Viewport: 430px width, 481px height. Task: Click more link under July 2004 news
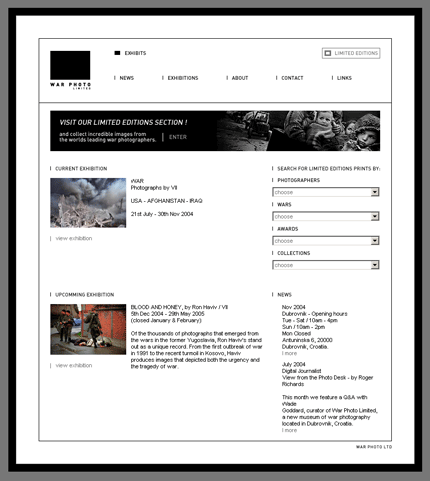pyautogui.click(x=289, y=430)
